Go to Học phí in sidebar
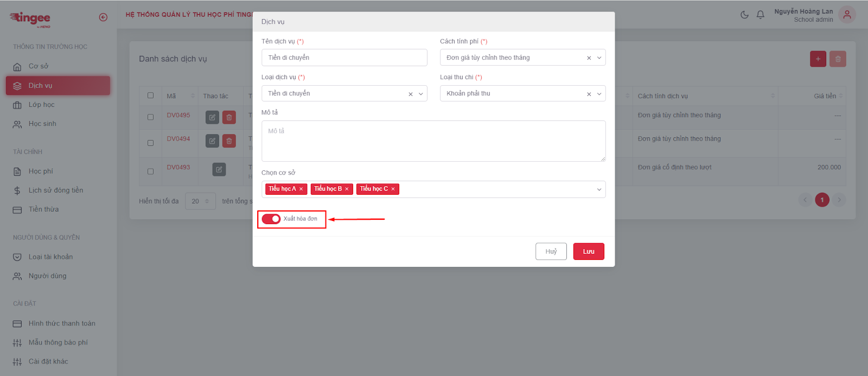Viewport: 868px width, 376px height. point(41,171)
